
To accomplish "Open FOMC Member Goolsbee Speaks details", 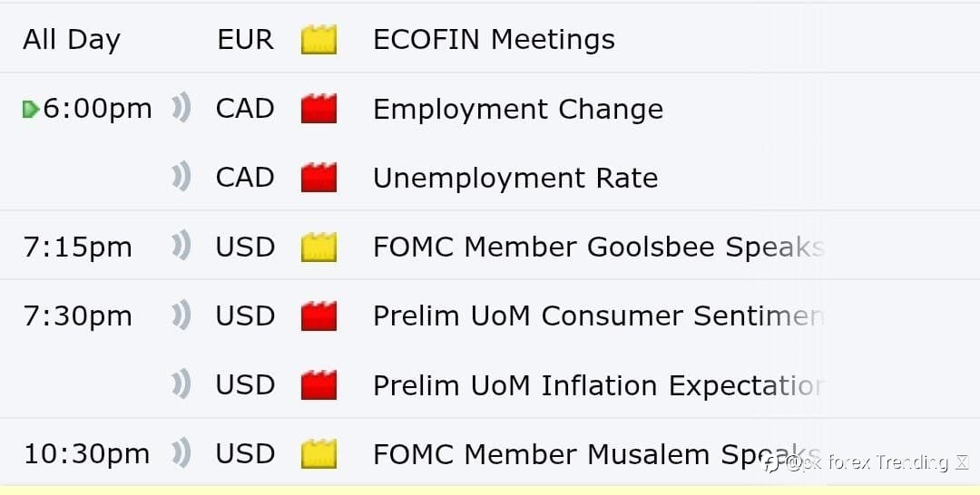I will (x=597, y=247).
